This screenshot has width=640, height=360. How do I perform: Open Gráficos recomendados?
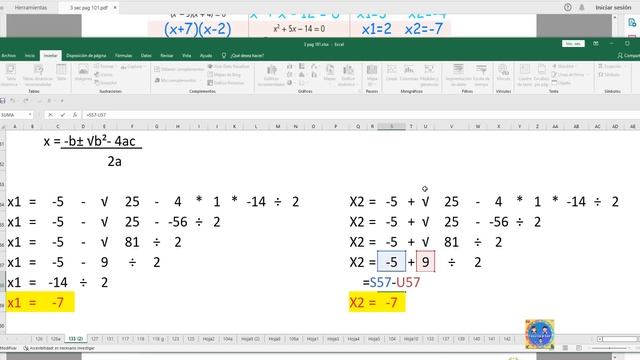point(271,76)
